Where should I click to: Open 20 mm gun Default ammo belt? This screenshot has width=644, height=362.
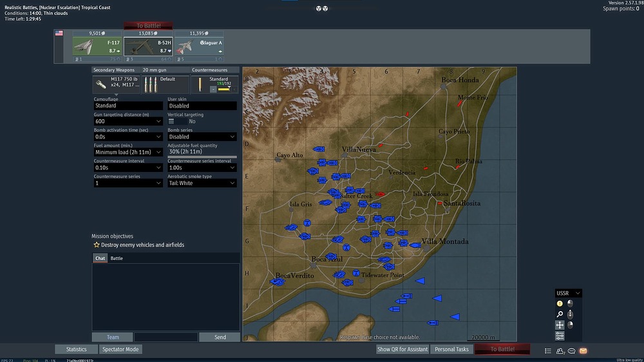coord(166,84)
